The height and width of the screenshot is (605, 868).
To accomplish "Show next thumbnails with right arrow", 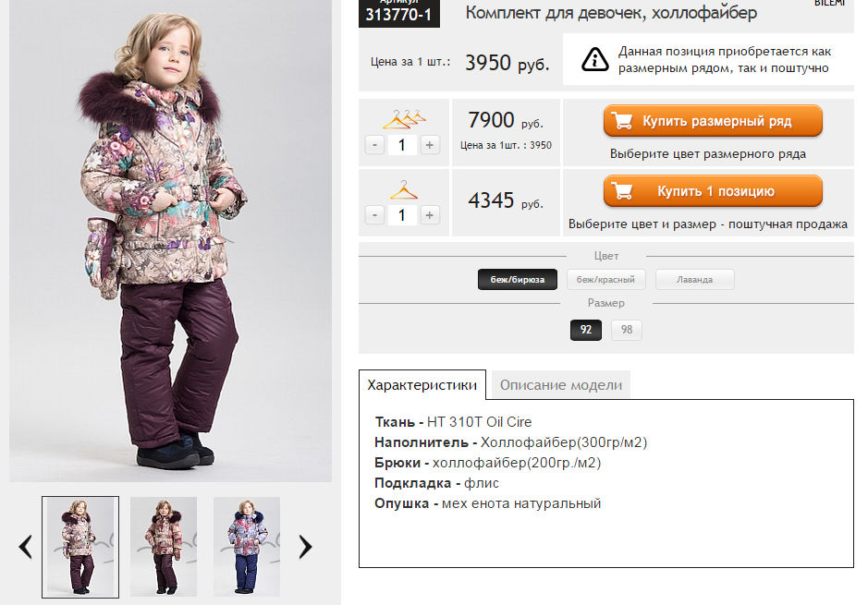I will (x=305, y=547).
